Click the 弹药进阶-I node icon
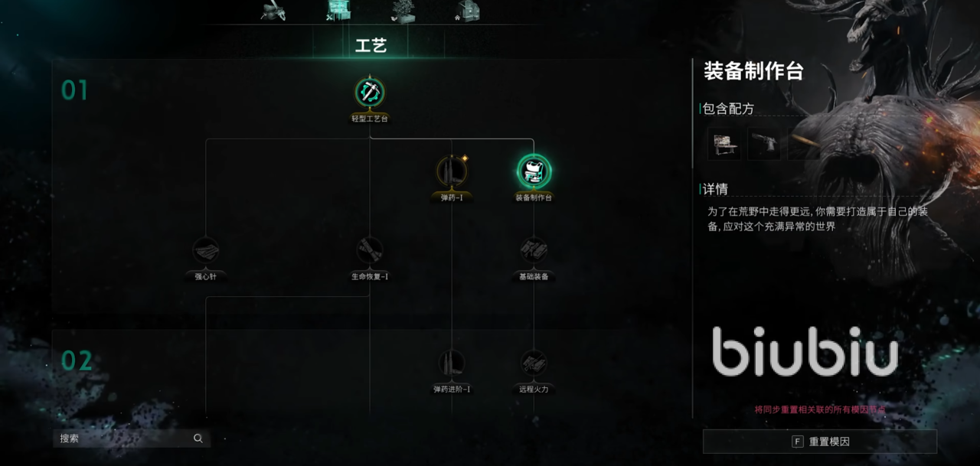 coord(452,363)
